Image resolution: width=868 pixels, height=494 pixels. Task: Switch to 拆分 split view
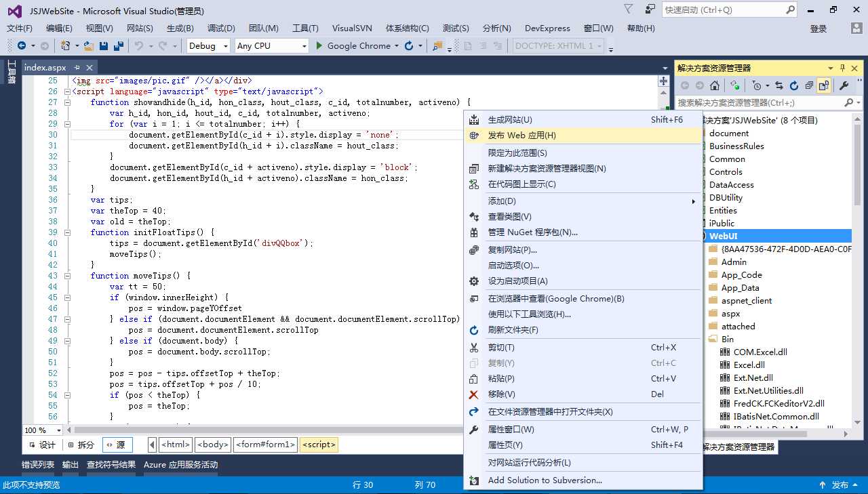(81, 445)
